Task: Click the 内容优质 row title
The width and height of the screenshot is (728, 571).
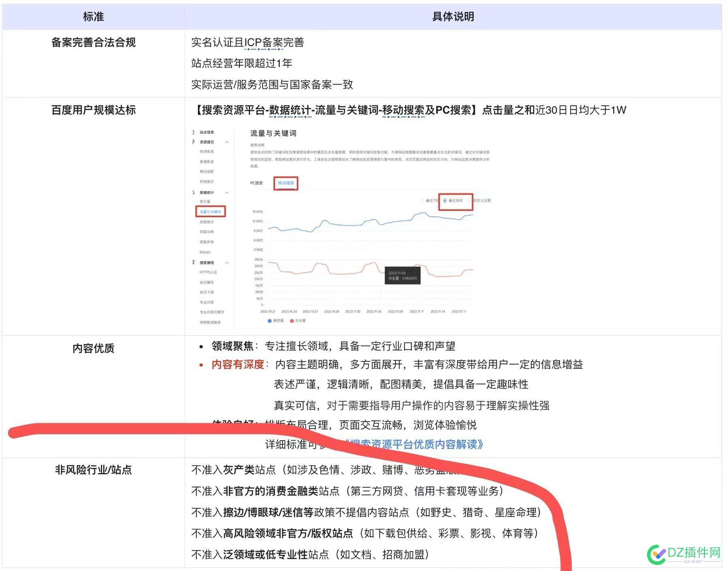Action: [x=93, y=348]
